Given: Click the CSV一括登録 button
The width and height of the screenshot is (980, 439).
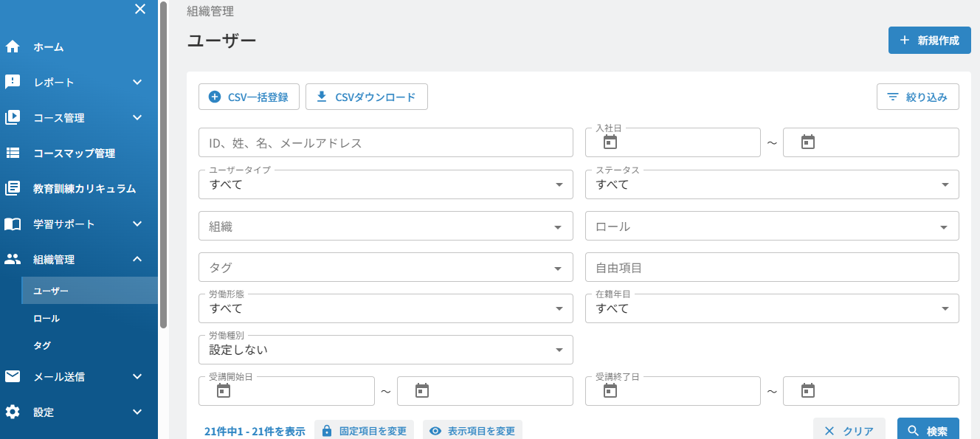Looking at the screenshot, I should (x=249, y=97).
